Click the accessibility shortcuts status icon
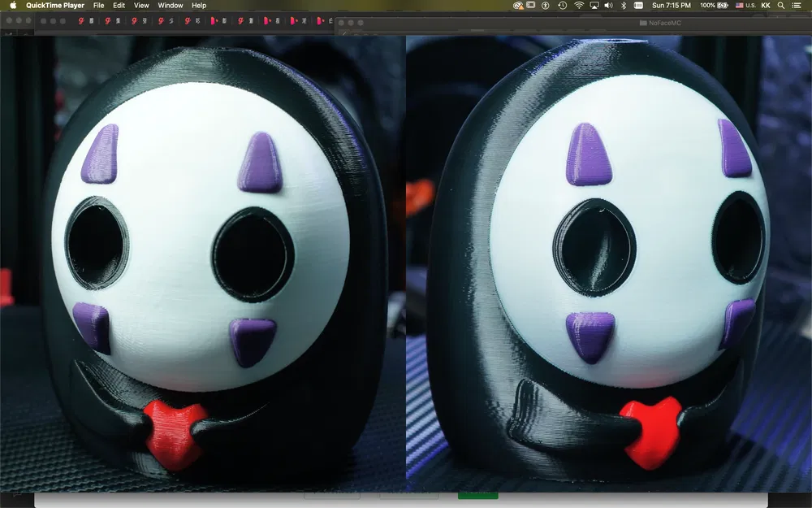 pos(546,6)
